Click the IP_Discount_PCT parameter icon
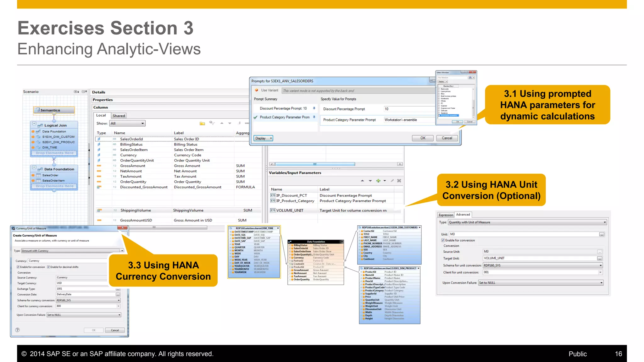 click(x=273, y=195)
